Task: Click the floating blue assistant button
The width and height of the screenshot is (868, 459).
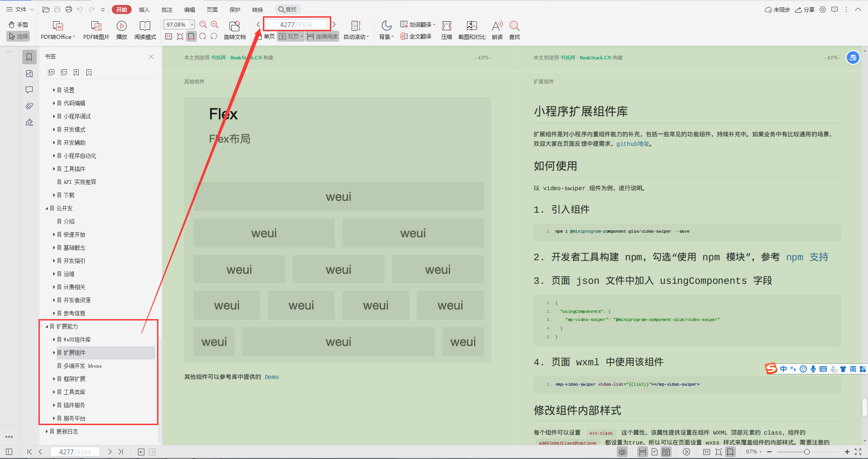Action: pos(853,57)
